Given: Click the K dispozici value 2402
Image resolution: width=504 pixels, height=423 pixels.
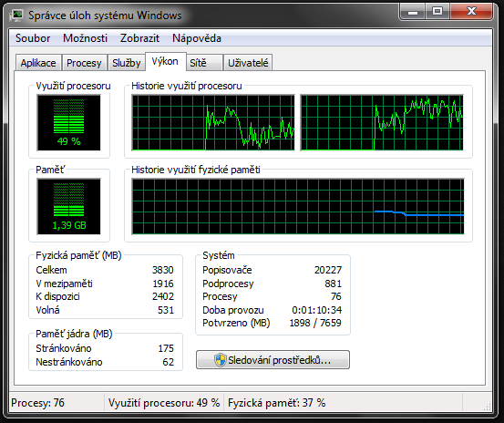Looking at the screenshot, I should coord(162,296).
